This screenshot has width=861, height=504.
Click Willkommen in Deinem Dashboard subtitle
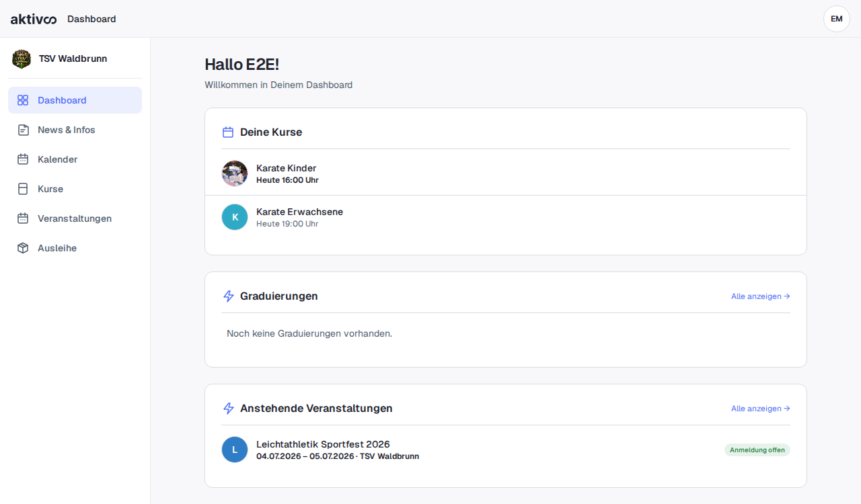(278, 85)
